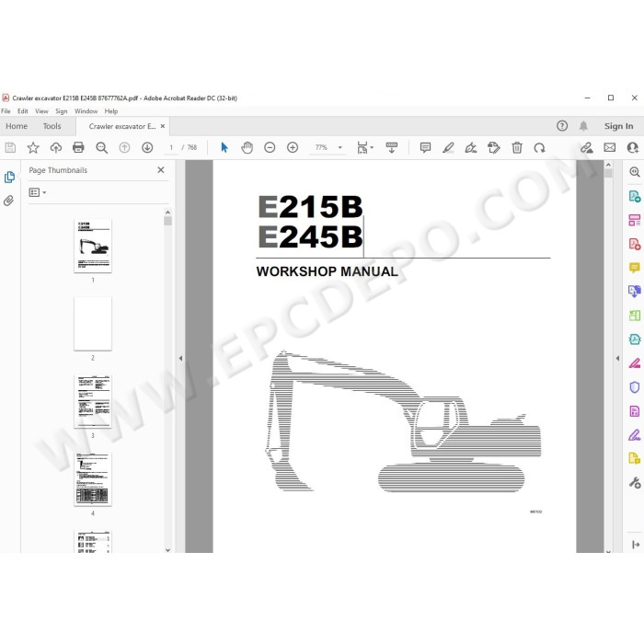Click the fit page view icon
The image size is (644, 644).
[362, 147]
